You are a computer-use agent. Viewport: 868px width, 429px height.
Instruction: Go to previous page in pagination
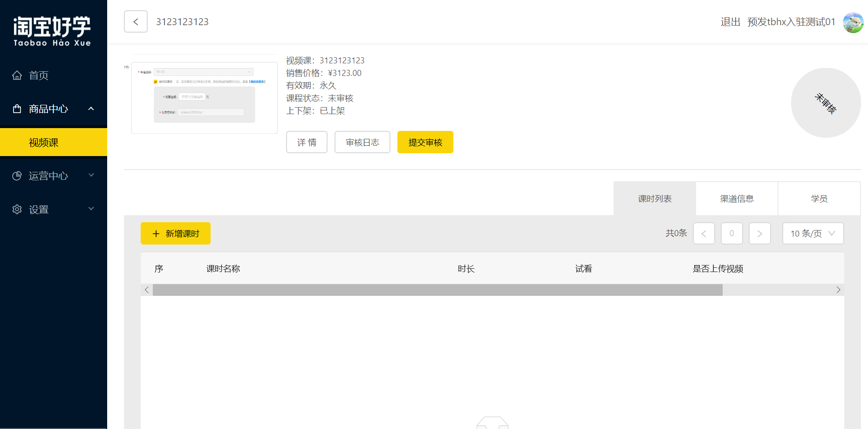pos(704,233)
